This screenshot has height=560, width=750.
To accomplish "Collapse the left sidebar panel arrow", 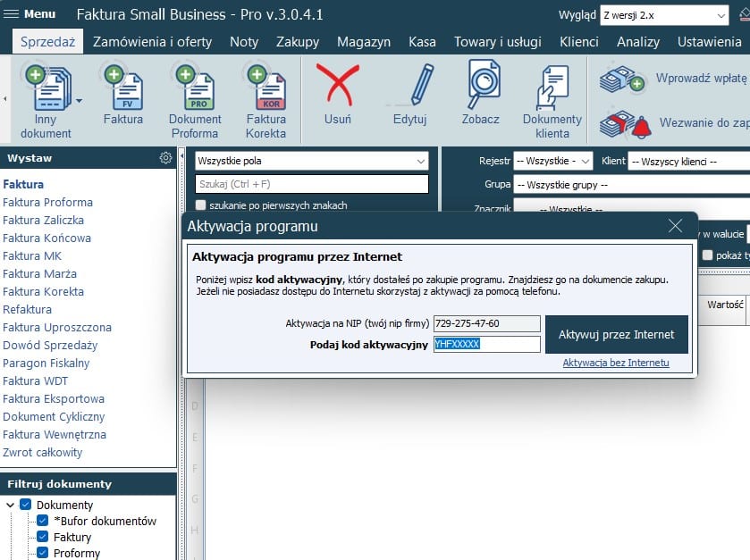I will pyautogui.click(x=181, y=156).
